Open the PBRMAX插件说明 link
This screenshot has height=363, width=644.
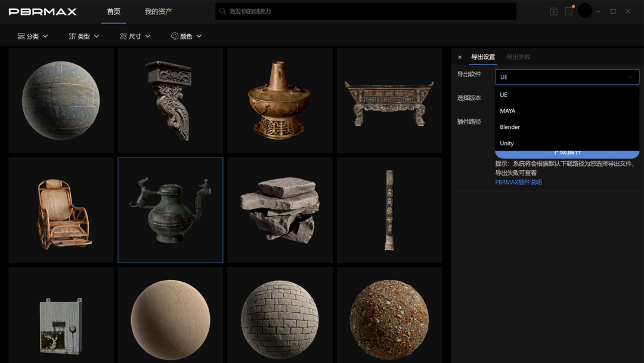[x=518, y=182]
